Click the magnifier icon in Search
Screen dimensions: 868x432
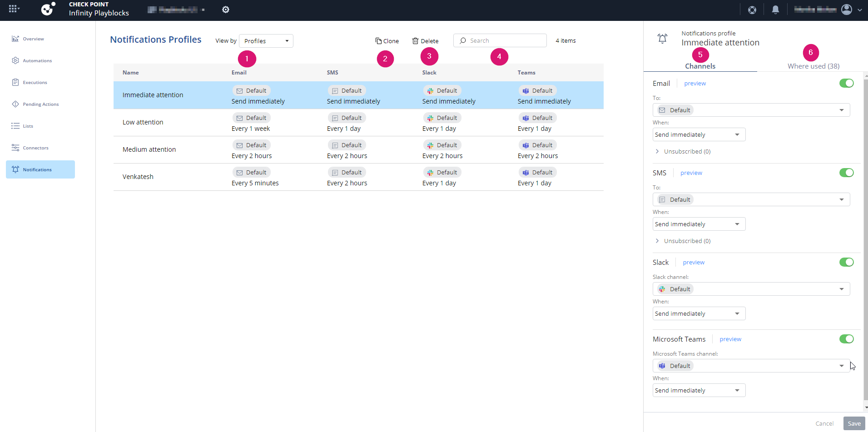(x=463, y=40)
